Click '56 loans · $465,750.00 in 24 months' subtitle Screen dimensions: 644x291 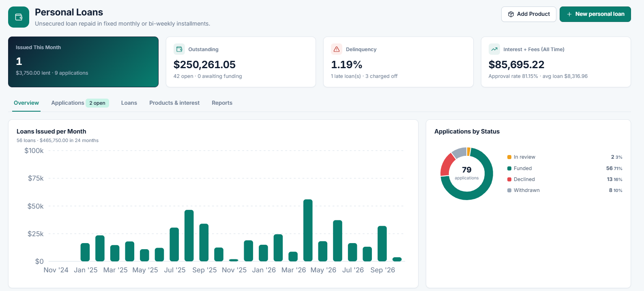click(x=58, y=140)
